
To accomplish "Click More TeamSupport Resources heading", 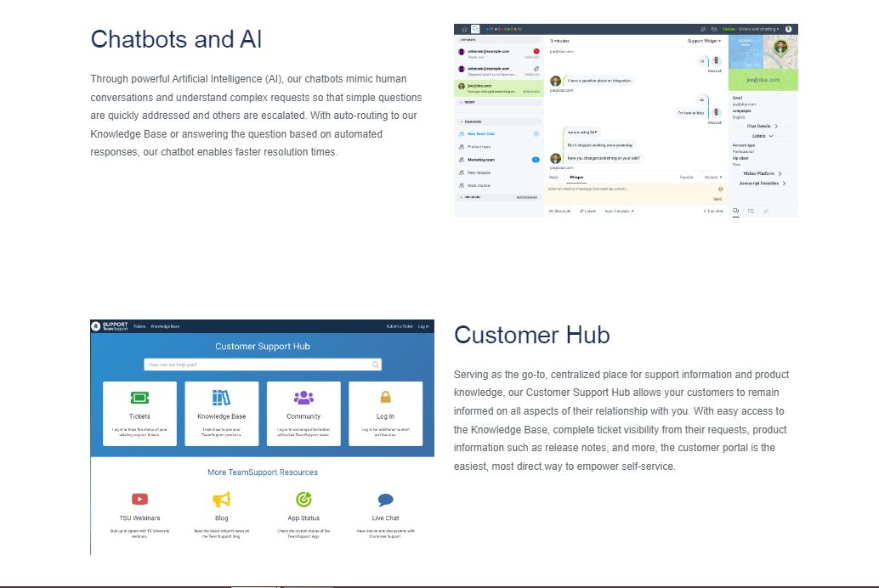I will pyautogui.click(x=263, y=472).
